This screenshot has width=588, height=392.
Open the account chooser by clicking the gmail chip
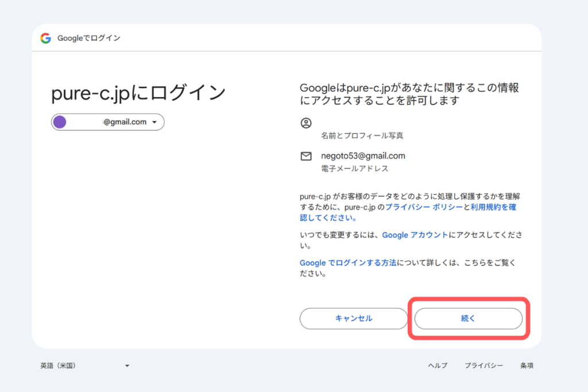click(106, 122)
